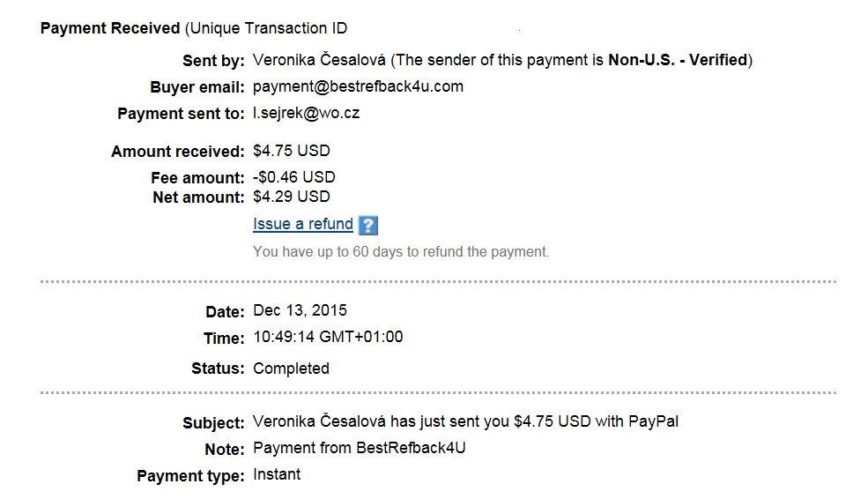This screenshot has width=868, height=499.
Task: Click the Payment Received heading
Action: pos(110,28)
